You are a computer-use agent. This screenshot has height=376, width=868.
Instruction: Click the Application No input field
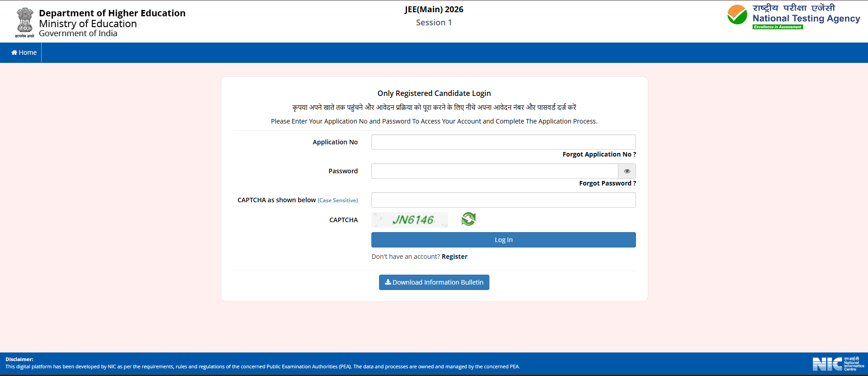(x=503, y=142)
